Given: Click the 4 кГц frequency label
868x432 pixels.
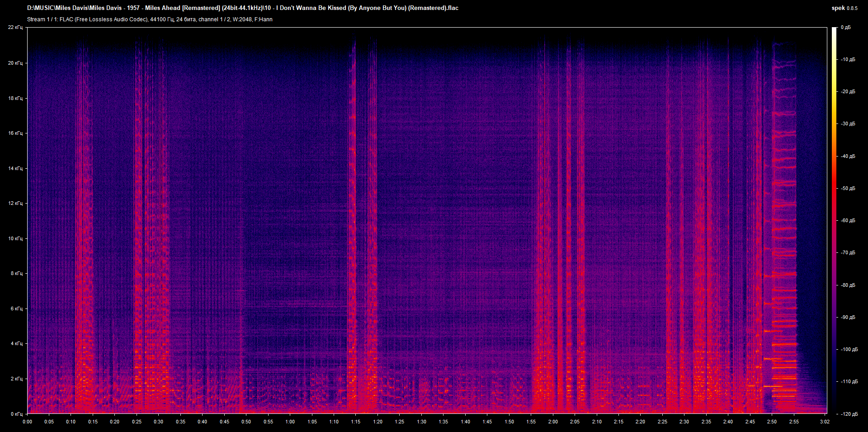Looking at the screenshot, I should pos(17,343).
